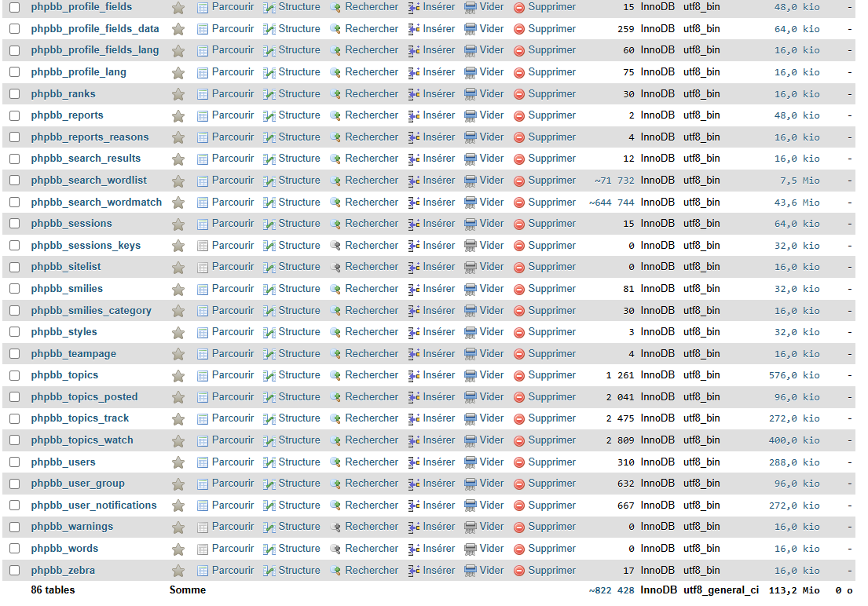Image resolution: width=868 pixels, height=606 pixels.
Task: Tick the phpbb_zebra row checkbox
Action: (15, 571)
